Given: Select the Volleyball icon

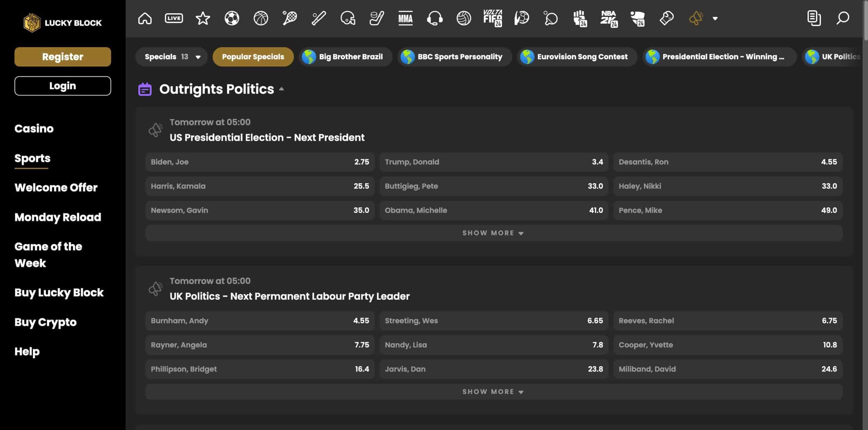Looking at the screenshot, I should click(463, 18).
